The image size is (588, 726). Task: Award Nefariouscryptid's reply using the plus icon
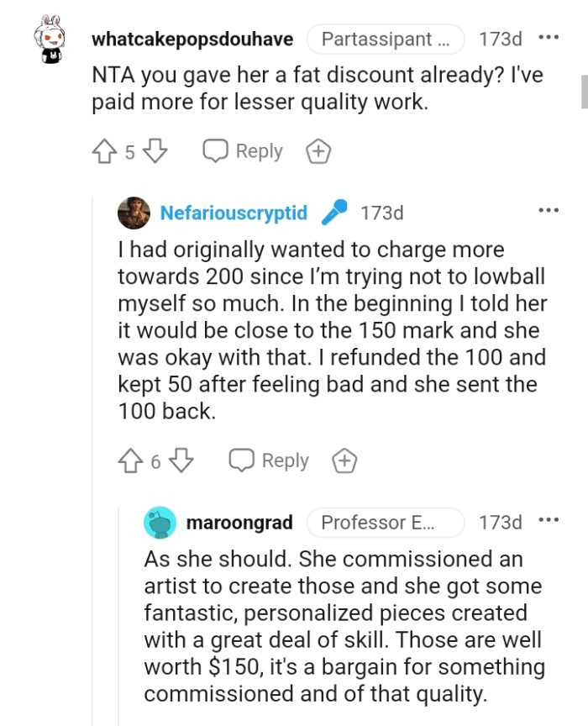[344, 460]
